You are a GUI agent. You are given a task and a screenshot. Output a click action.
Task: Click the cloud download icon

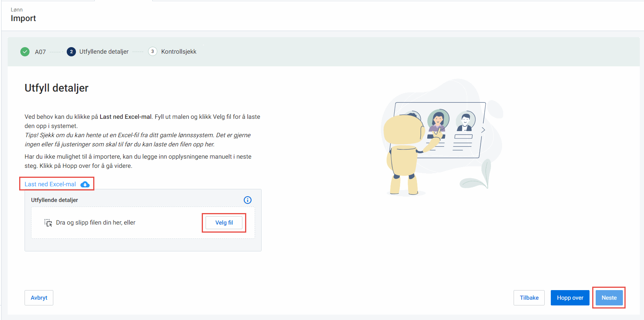coord(85,184)
